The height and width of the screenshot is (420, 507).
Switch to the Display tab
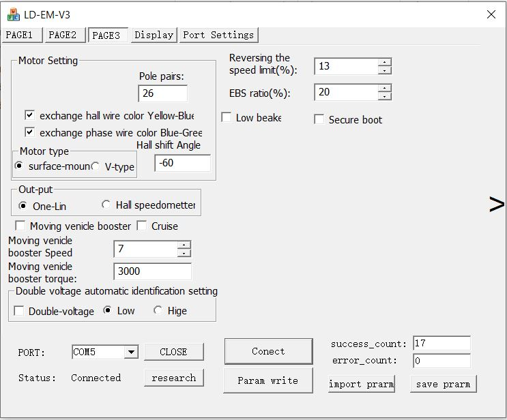154,35
